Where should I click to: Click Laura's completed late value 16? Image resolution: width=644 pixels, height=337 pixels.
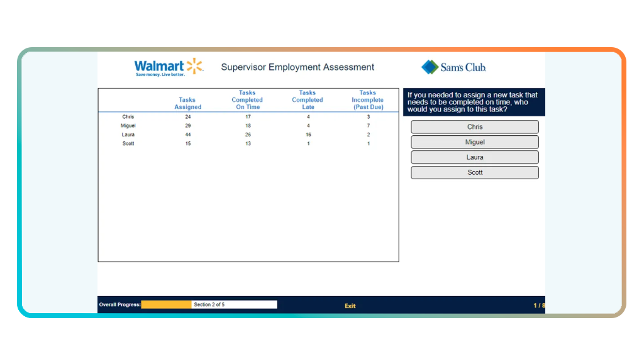click(x=308, y=135)
